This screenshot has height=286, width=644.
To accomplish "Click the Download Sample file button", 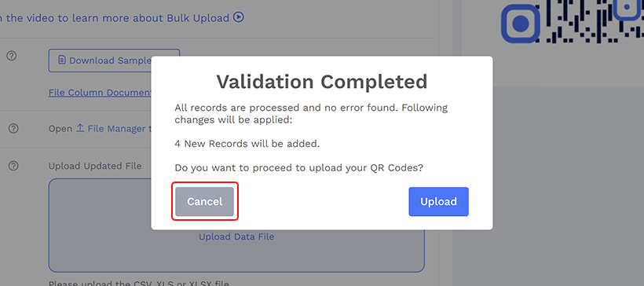I will [114, 60].
